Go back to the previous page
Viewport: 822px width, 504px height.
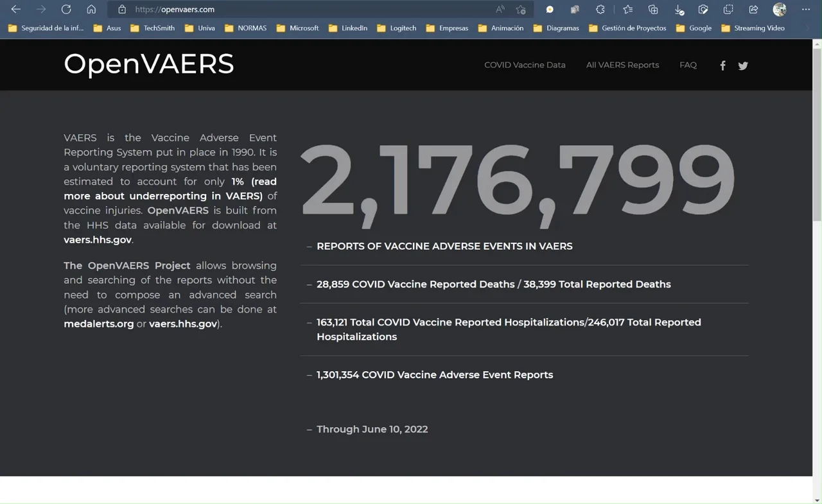tap(16, 10)
